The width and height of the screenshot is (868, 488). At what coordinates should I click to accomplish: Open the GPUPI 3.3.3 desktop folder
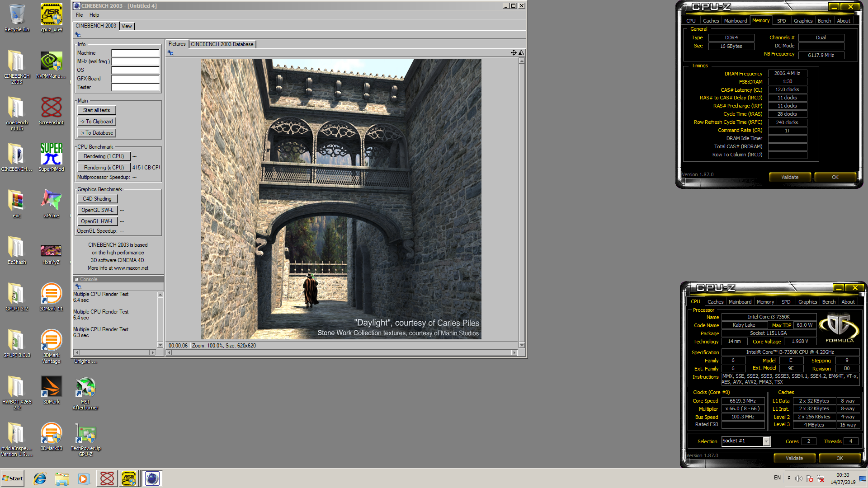tap(17, 344)
